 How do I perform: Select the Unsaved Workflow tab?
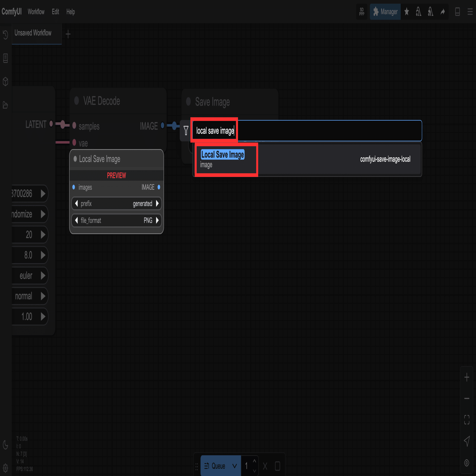coord(33,33)
